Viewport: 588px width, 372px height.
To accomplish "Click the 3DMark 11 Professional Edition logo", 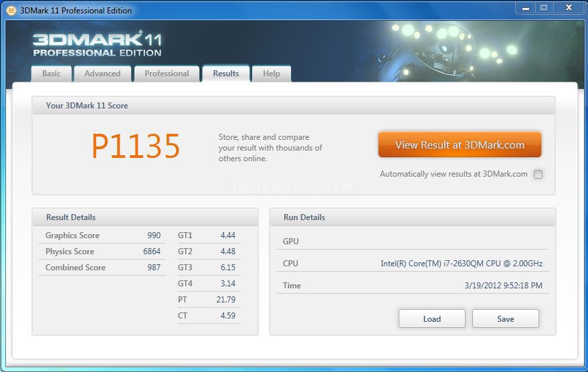I will pos(97,44).
